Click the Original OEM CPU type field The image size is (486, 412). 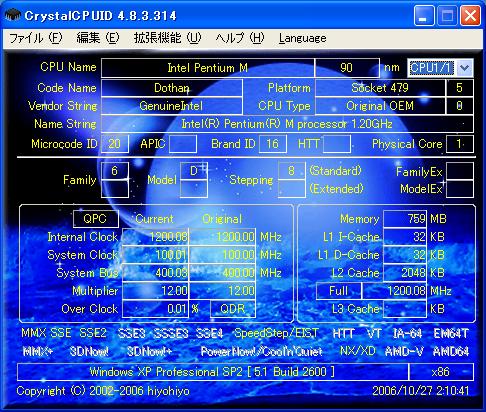pyautogui.click(x=380, y=106)
